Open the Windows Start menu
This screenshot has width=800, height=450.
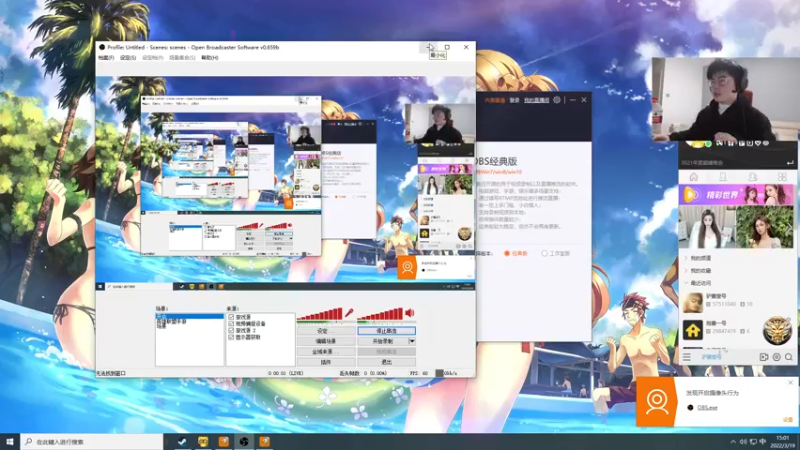[10, 441]
